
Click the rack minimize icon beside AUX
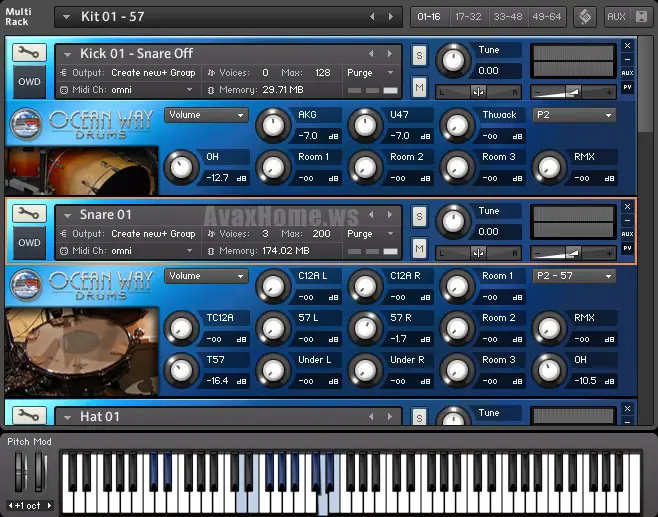(x=641, y=17)
